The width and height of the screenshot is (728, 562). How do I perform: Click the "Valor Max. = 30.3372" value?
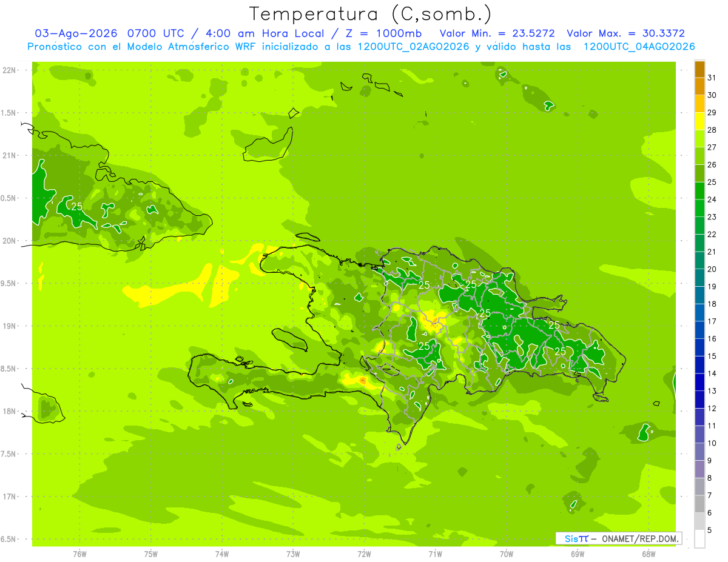[625, 33]
